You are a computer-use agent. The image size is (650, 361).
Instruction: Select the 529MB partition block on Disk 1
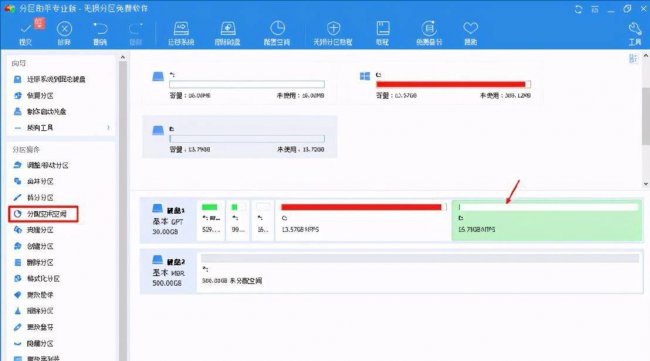pos(211,220)
